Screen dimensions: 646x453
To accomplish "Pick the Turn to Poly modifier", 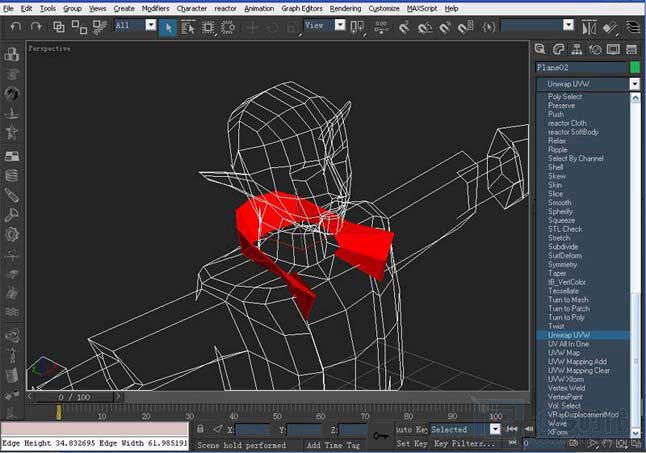I will (x=566, y=318).
